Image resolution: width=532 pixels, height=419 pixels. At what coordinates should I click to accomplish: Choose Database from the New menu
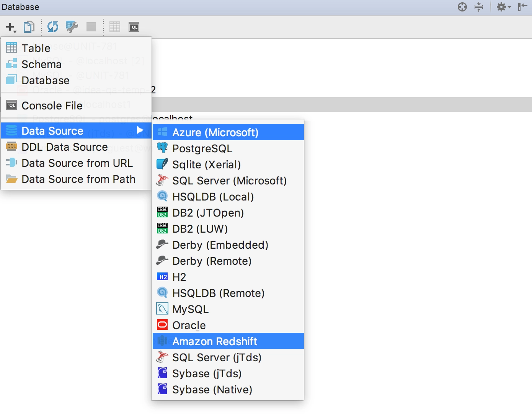[x=76, y=80]
